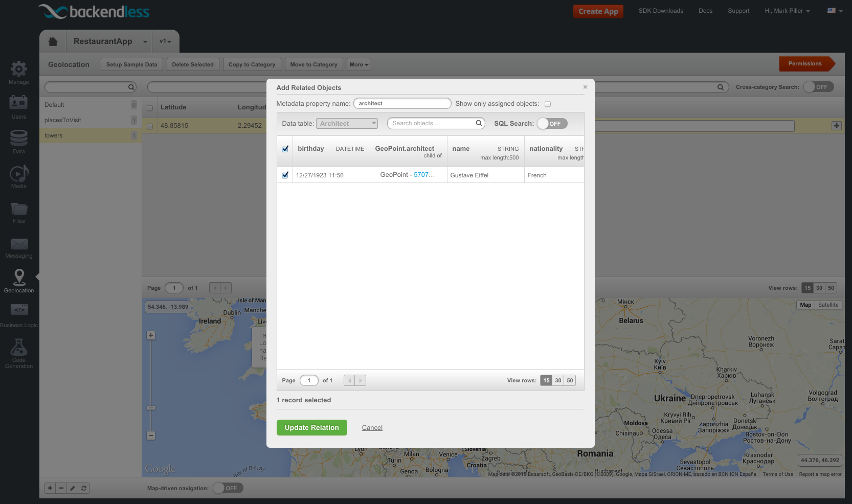This screenshot has height=504, width=852.
Task: Select all geopoints header checkbox
Action: pyautogui.click(x=150, y=108)
